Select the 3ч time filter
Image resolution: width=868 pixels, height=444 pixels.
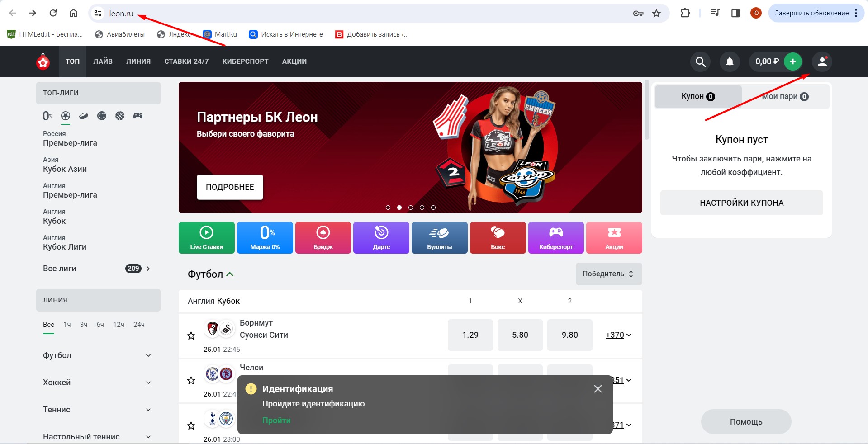(84, 325)
